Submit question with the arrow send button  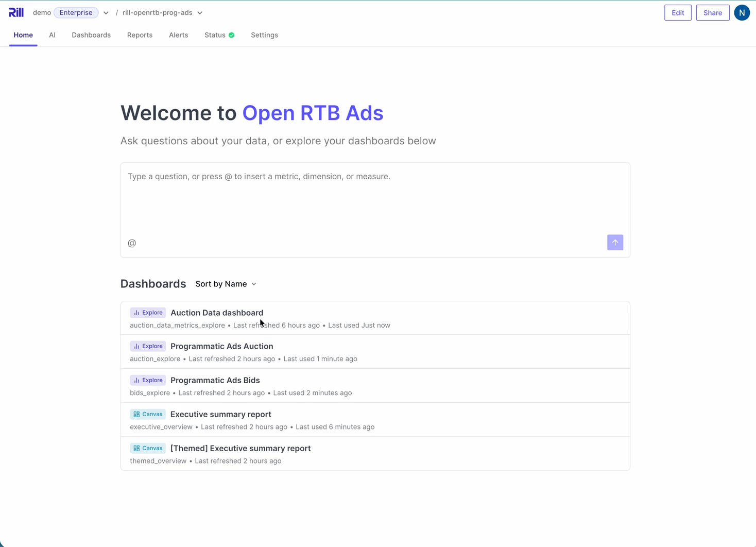tap(615, 243)
